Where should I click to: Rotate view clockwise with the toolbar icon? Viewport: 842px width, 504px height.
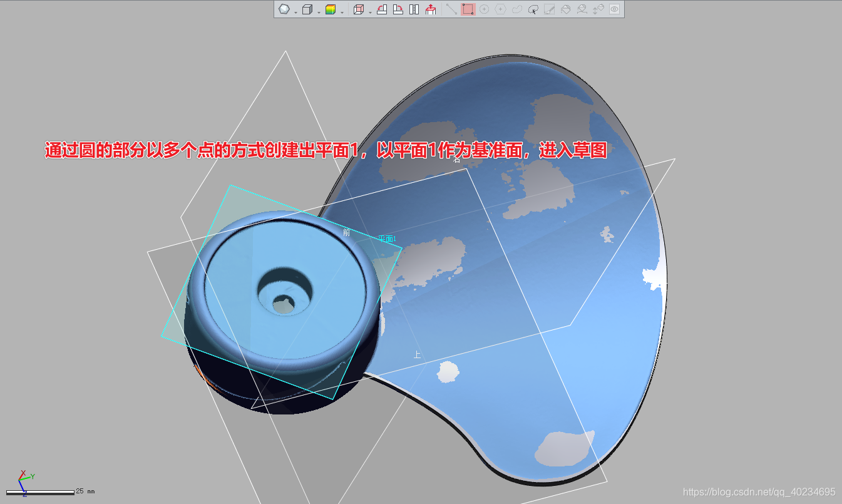click(398, 9)
